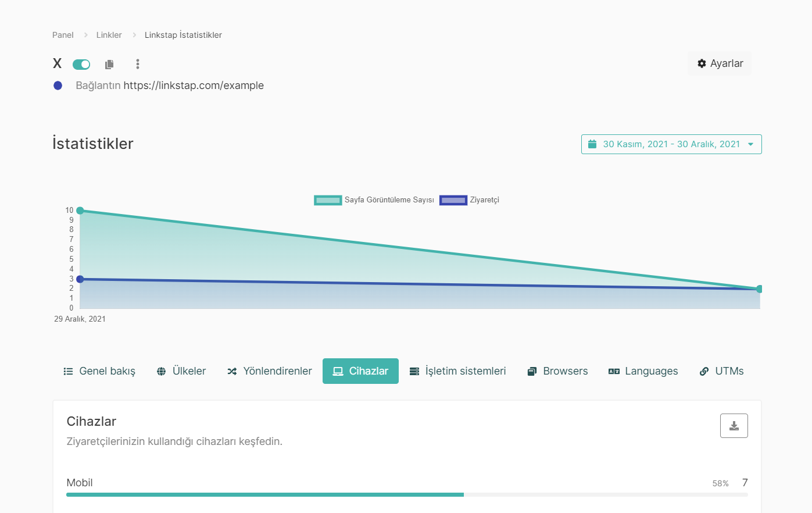The width and height of the screenshot is (812, 513).
Task: Switch to Browsers tab
Action: (557, 371)
